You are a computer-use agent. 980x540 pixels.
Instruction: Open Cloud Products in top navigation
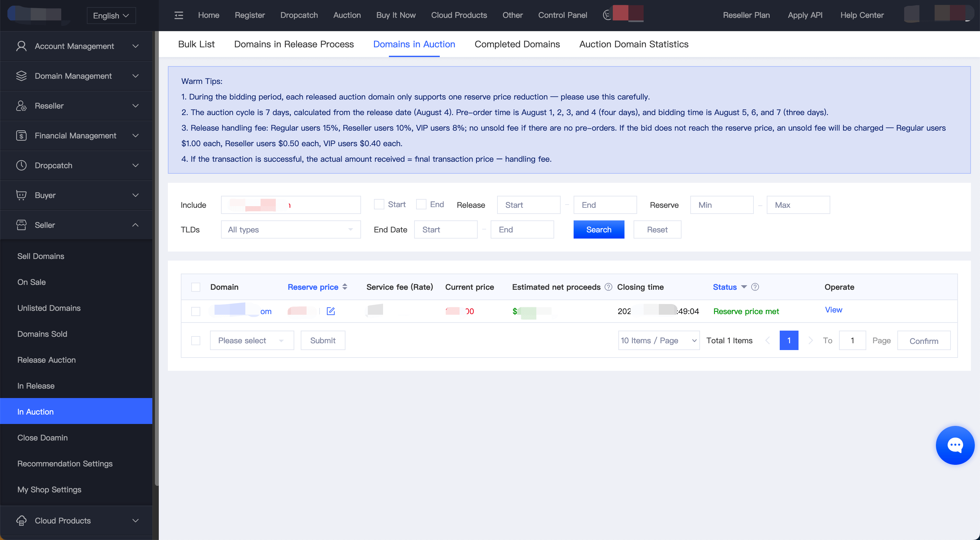[459, 15]
